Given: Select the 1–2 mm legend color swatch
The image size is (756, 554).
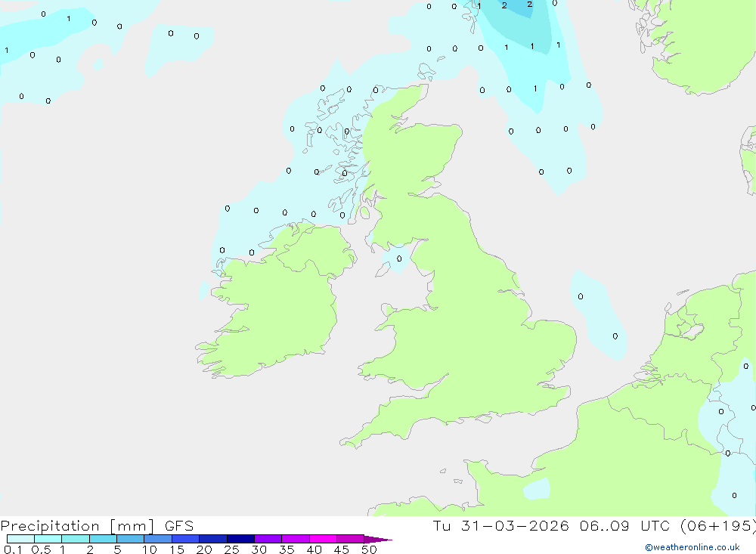Looking at the screenshot, I should tap(76, 539).
